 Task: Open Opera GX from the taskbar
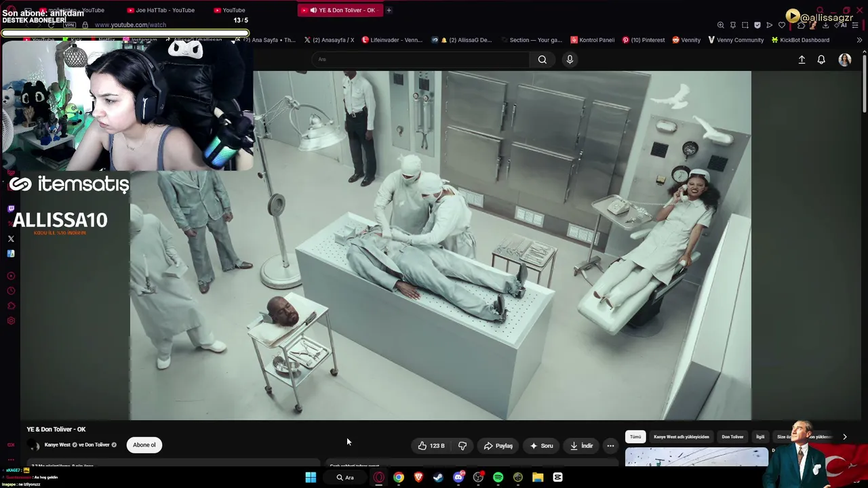378,477
